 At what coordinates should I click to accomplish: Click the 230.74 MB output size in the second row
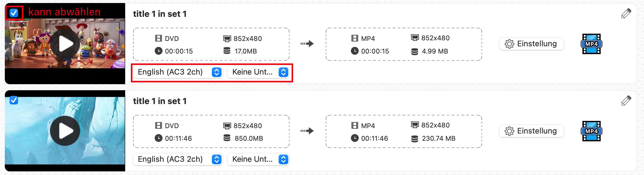click(438, 139)
